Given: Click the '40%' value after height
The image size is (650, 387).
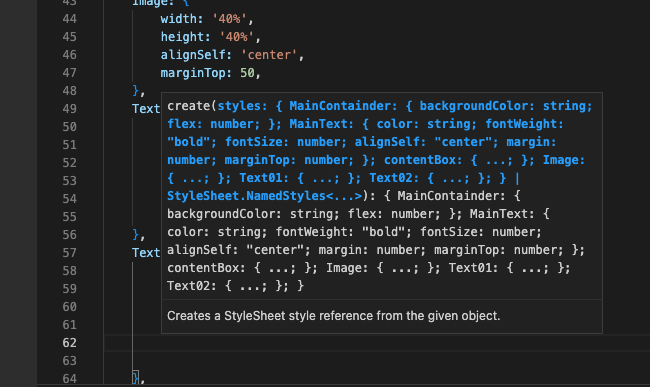Looking at the screenshot, I should point(237,36).
